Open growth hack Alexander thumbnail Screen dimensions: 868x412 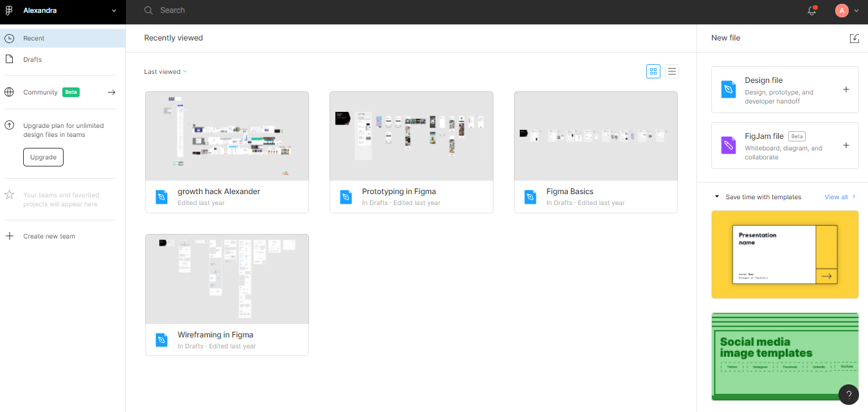227,136
